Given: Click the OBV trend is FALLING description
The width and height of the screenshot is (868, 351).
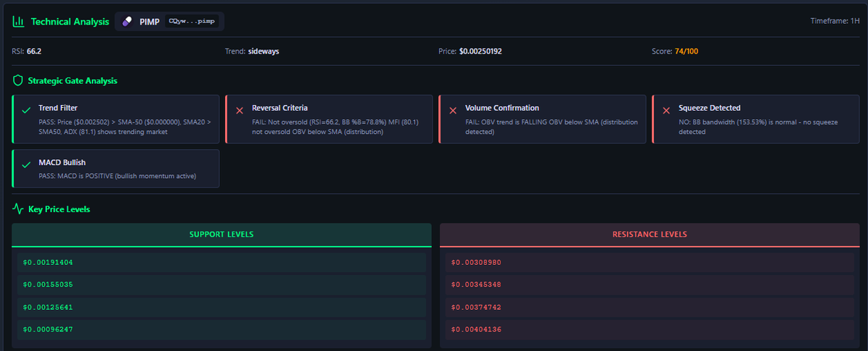Looking at the screenshot, I should (x=552, y=127).
